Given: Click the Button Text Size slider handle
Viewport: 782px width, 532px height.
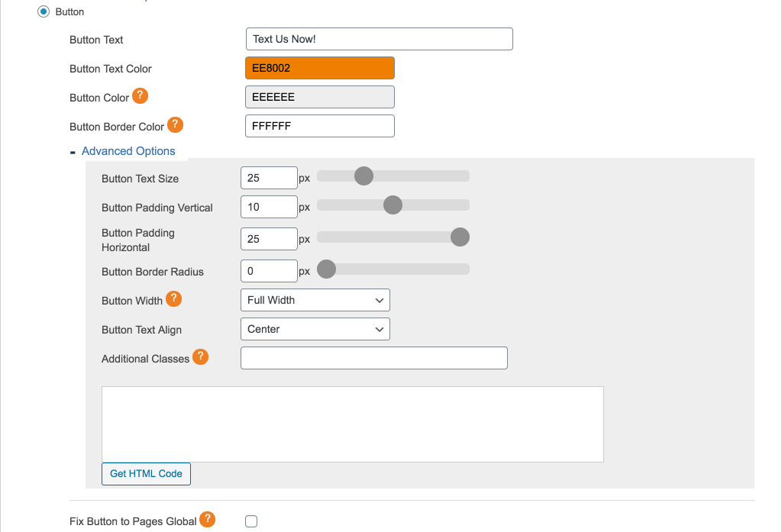Looking at the screenshot, I should click(364, 176).
